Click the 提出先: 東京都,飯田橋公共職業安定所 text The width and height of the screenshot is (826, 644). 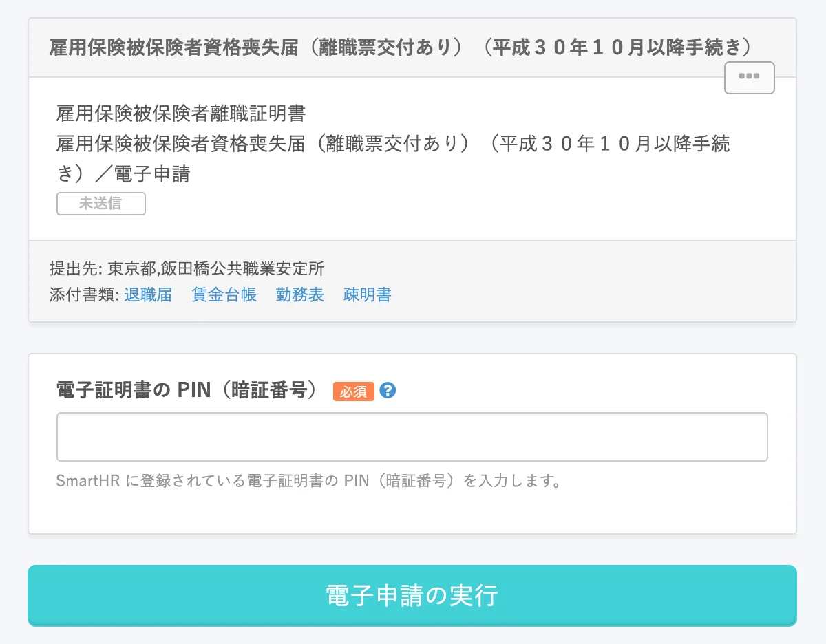(187, 268)
